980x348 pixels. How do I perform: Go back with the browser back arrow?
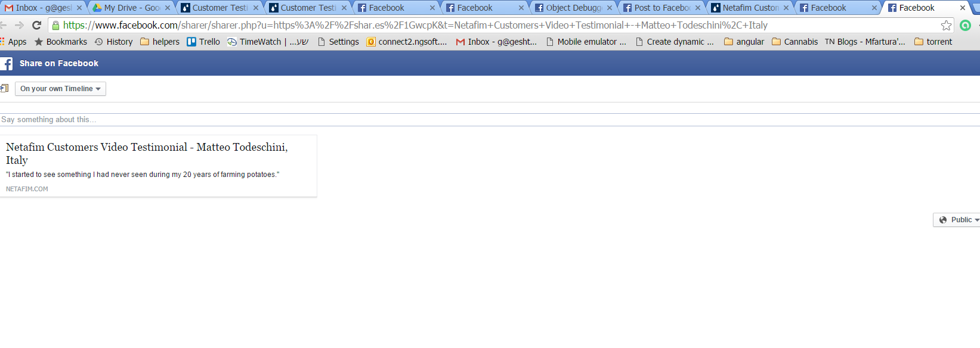point(3,25)
